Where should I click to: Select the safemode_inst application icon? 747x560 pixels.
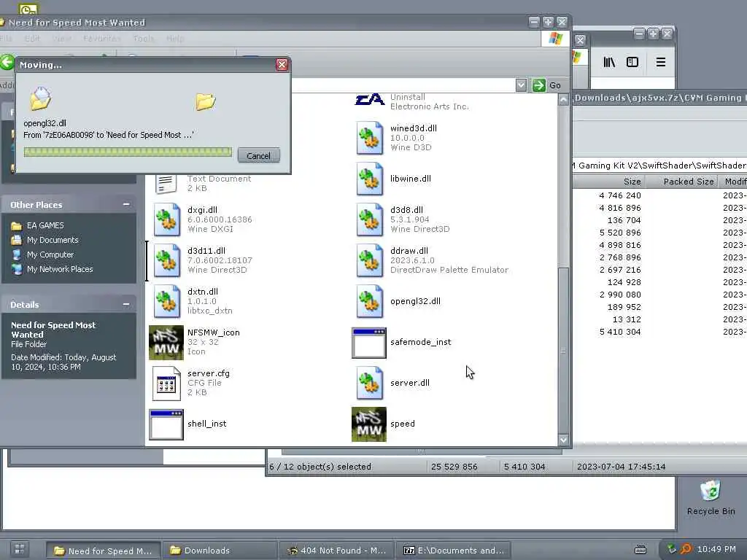click(368, 343)
